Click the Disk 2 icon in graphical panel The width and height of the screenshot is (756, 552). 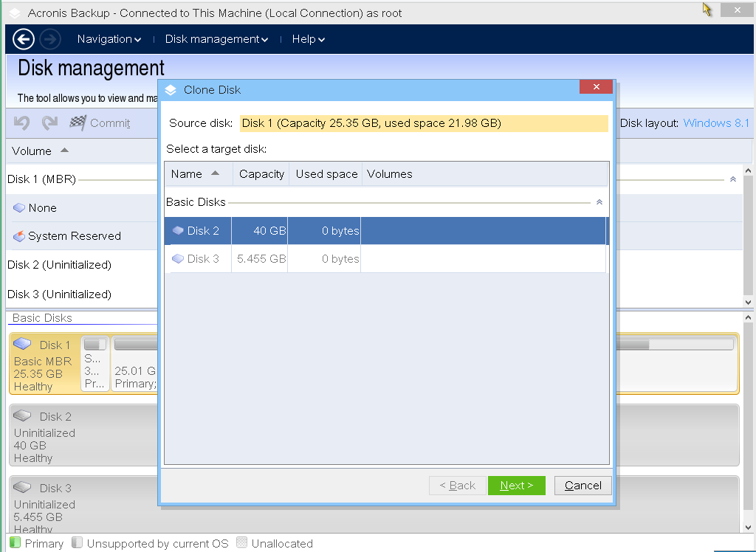(23, 416)
